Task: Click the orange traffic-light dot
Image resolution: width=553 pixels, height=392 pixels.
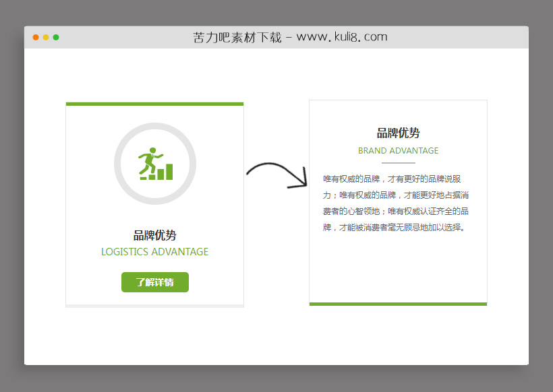Action: pyautogui.click(x=45, y=38)
